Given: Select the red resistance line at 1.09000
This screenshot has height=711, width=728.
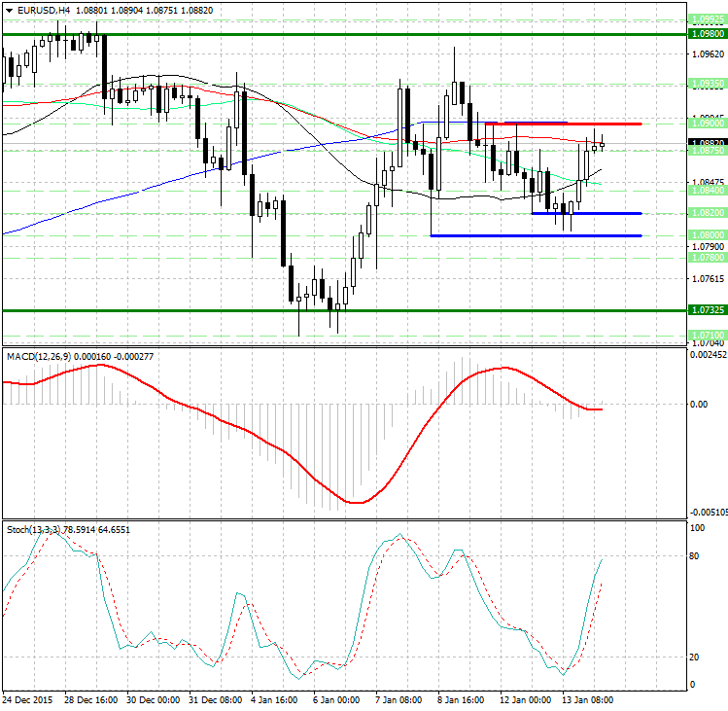Looking at the screenshot, I should point(562,124).
